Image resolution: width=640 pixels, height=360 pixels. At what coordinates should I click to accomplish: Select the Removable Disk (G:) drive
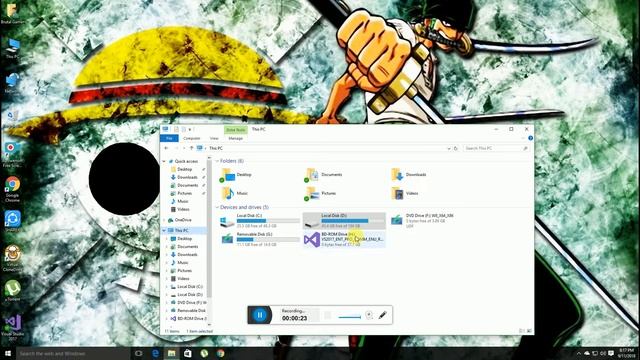260,239
